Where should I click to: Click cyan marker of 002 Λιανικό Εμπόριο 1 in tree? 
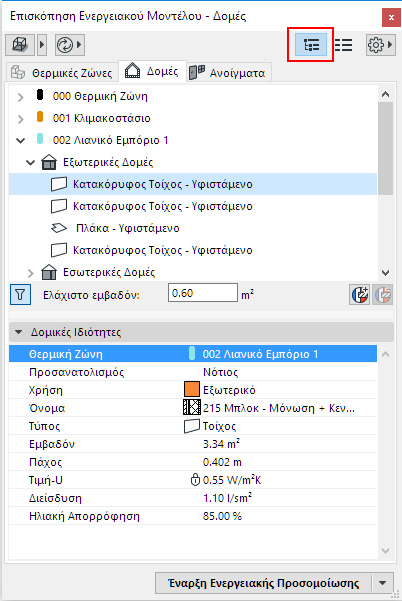point(40,139)
